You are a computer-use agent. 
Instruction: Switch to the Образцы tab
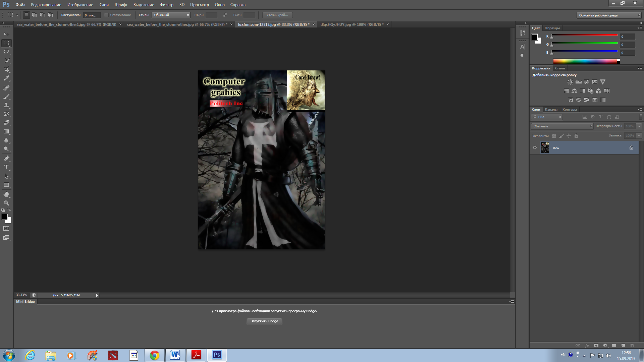[x=552, y=28]
